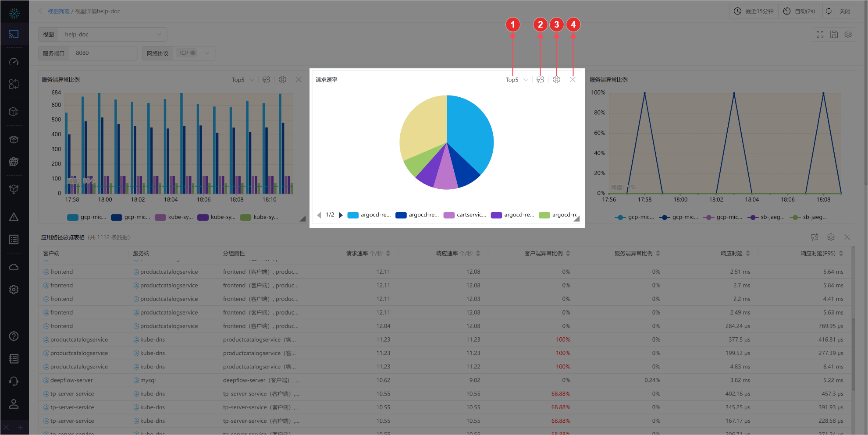868x435 pixels.
Task: Open settings gear in 请求速率 panel
Action: [x=556, y=80]
